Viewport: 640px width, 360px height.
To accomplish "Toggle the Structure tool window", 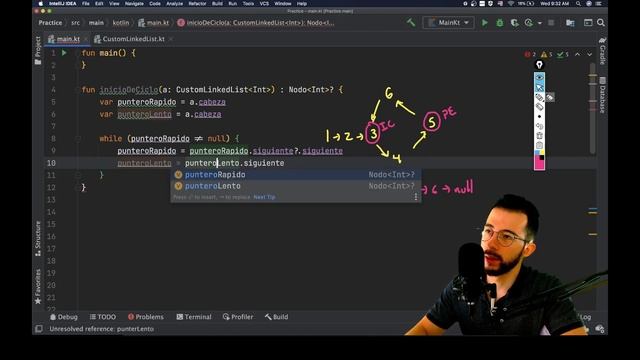I will tap(38, 238).
